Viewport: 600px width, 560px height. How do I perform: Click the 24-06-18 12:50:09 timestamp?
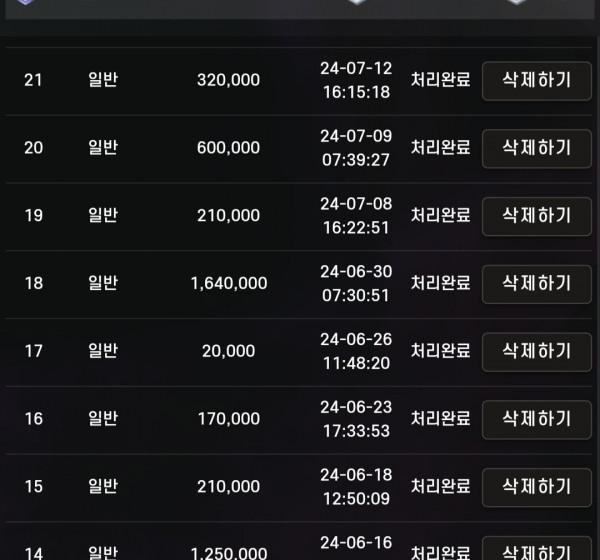pyautogui.click(x=356, y=487)
